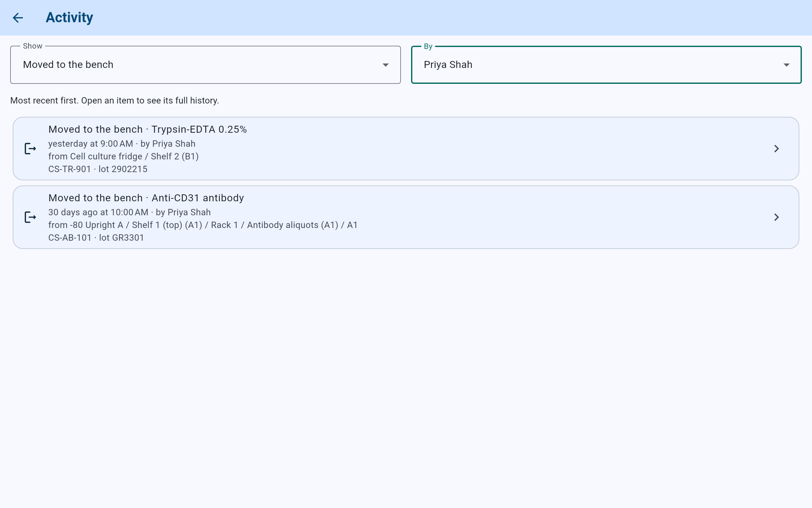Click the '-80 Upright A' location line
812x508 pixels.
pos(203,225)
